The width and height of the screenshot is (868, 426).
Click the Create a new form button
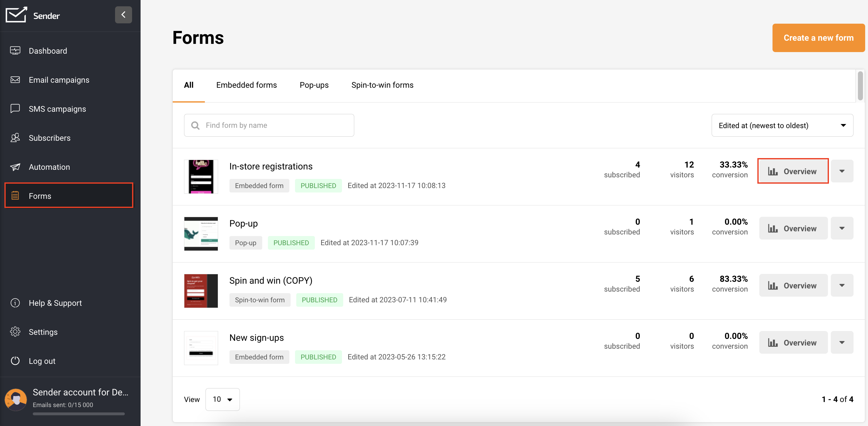click(818, 38)
